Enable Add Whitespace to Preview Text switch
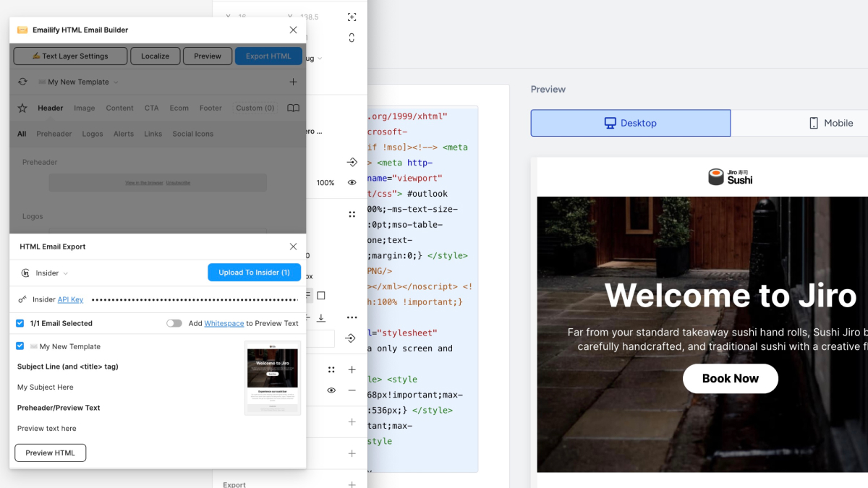Viewport: 868px width, 488px height. click(174, 323)
